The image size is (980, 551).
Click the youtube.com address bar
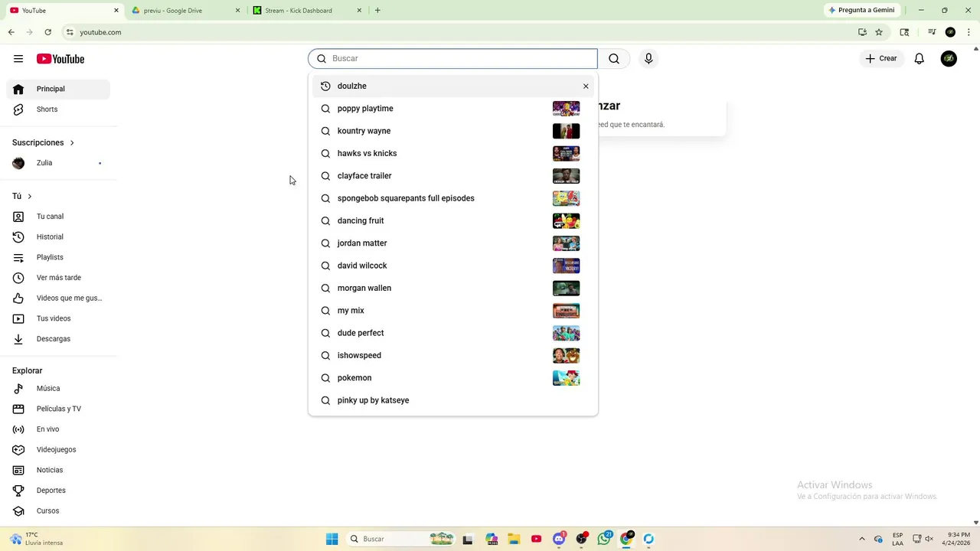pyautogui.click(x=459, y=32)
